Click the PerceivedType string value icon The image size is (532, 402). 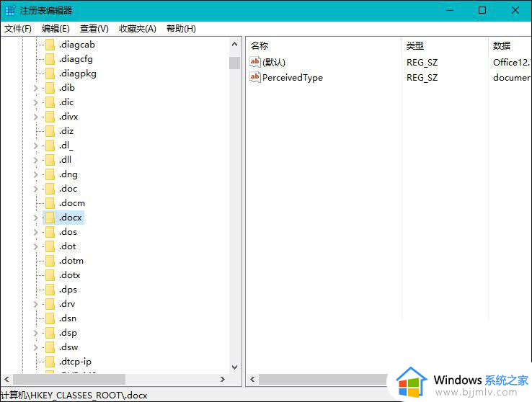click(x=254, y=77)
